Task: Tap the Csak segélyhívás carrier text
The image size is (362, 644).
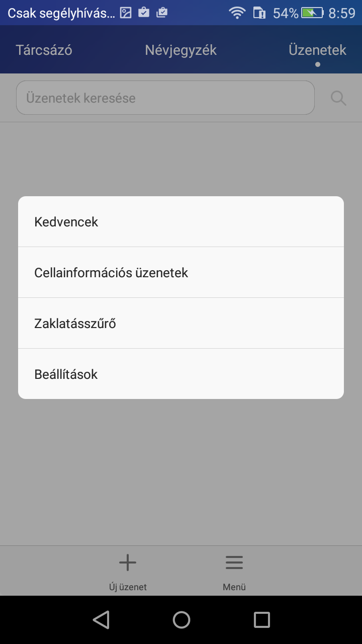Action: [61, 13]
